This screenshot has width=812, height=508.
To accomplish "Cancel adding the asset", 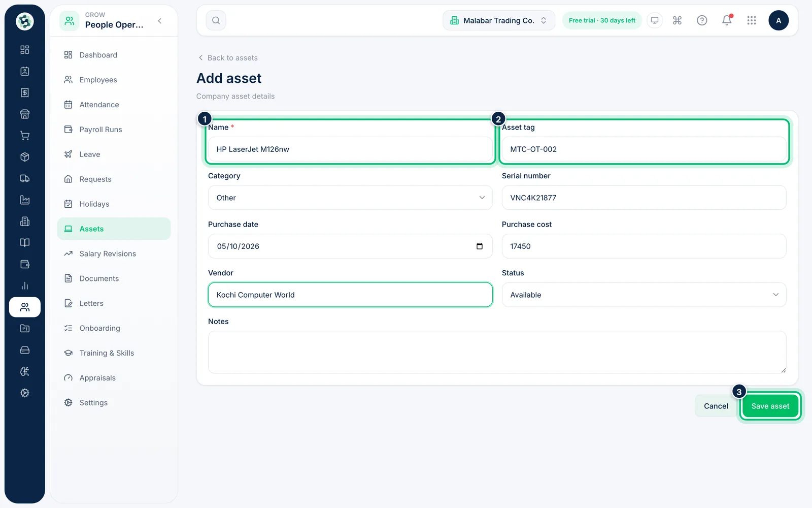I will tap(716, 406).
